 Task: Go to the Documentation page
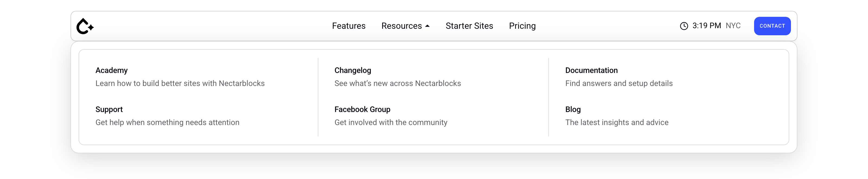coord(591,71)
